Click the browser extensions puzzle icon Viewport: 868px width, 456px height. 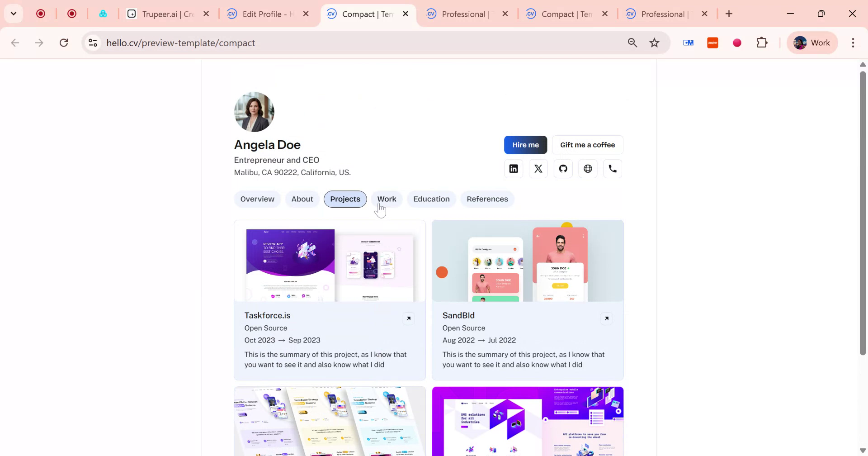point(762,43)
